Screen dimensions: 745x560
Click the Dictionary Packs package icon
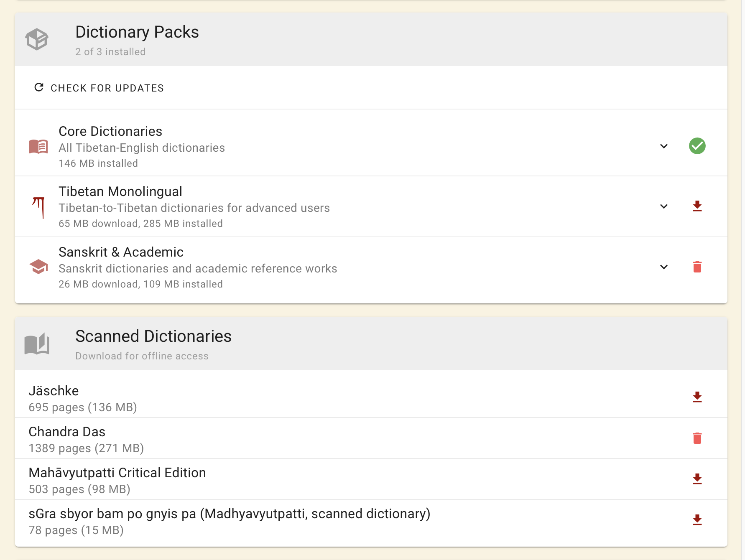click(x=37, y=39)
